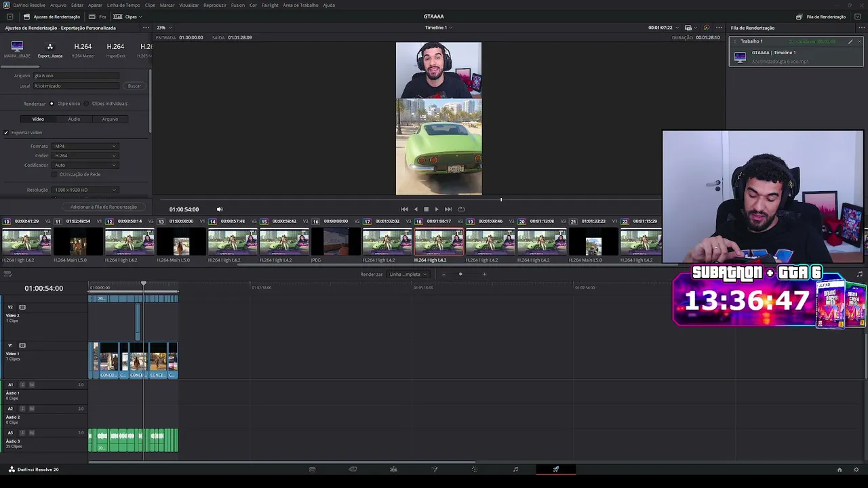Uncheck the Exportar Vídeo checkbox
This screenshot has height=488, width=868.
tap(6, 133)
